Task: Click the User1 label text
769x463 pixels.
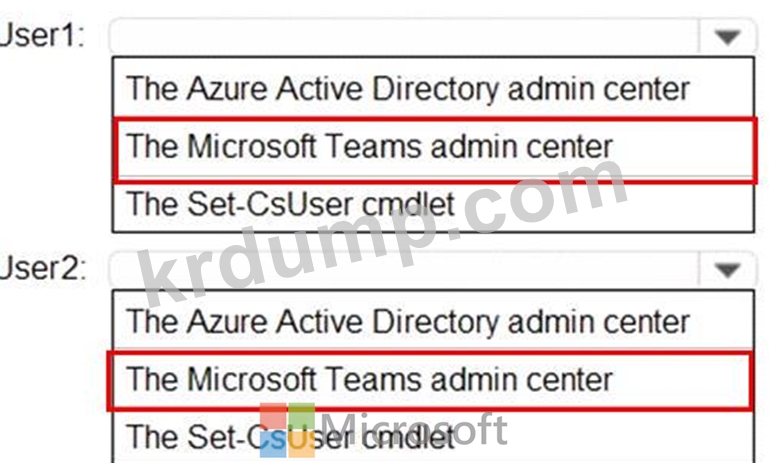Action: 42,36
